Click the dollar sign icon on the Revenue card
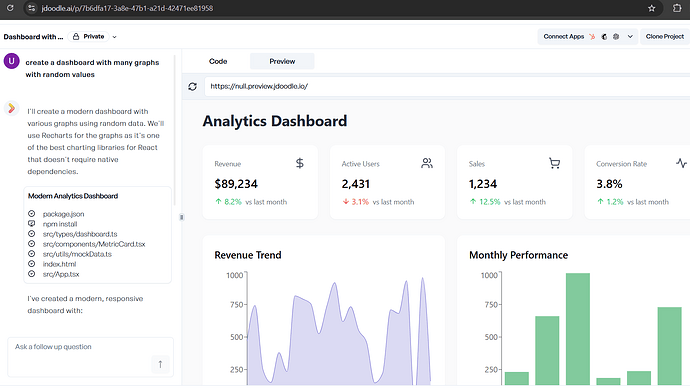The image size is (690, 388). point(300,163)
